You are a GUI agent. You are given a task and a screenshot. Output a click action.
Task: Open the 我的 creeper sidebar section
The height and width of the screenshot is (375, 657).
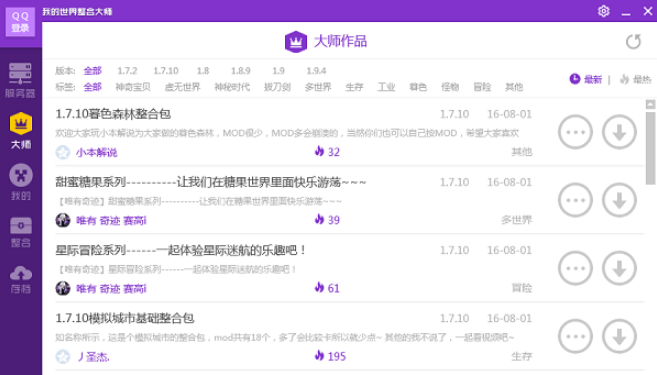pos(21,182)
